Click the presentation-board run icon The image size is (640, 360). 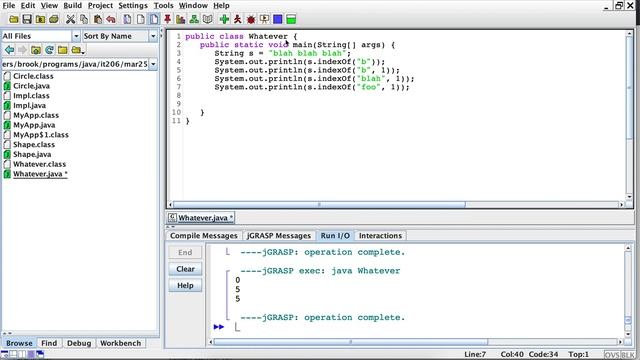point(264,19)
